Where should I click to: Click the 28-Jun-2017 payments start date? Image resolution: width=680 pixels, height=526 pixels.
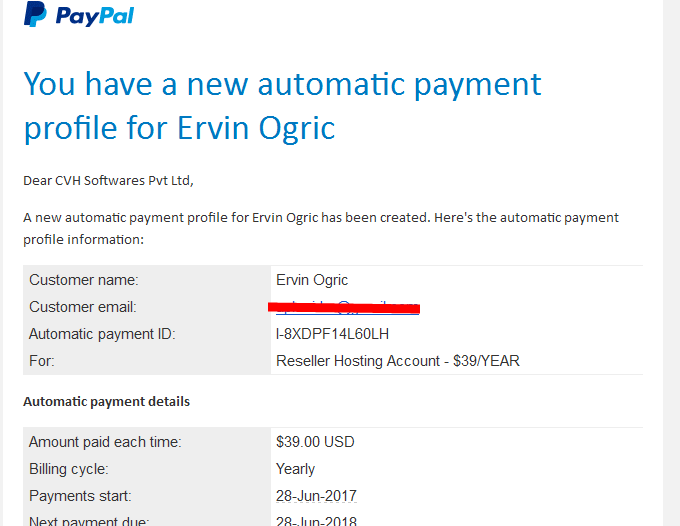coord(316,496)
